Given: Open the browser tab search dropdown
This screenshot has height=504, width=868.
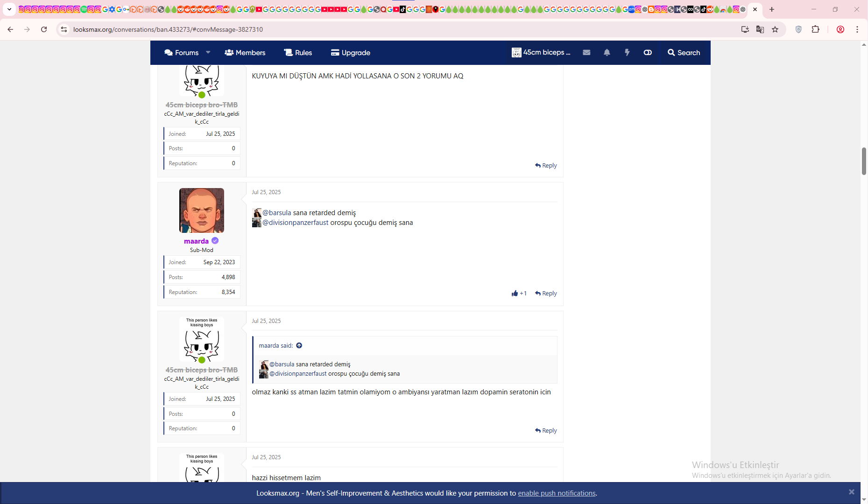Looking at the screenshot, I should tap(9, 9).
